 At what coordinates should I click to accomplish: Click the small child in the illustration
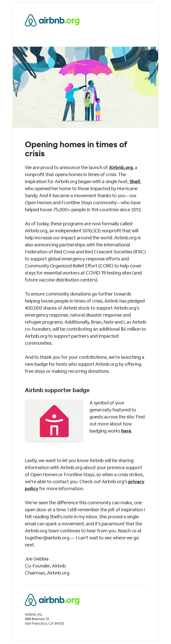click(98, 109)
